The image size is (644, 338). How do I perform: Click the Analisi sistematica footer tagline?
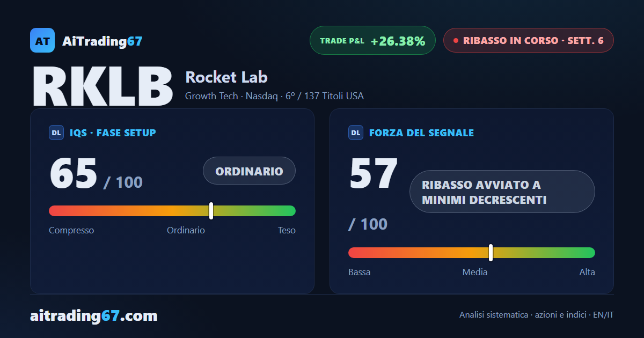point(537,315)
